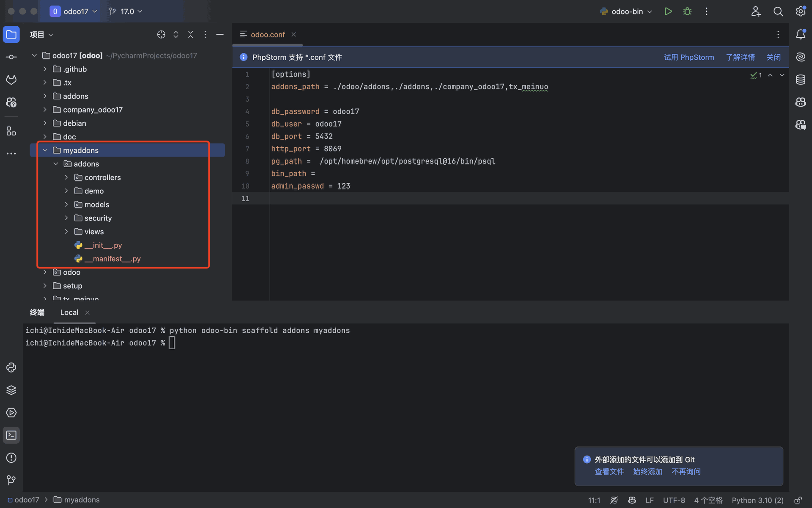Open editor tab options menu
The image size is (812, 508).
tap(778, 35)
